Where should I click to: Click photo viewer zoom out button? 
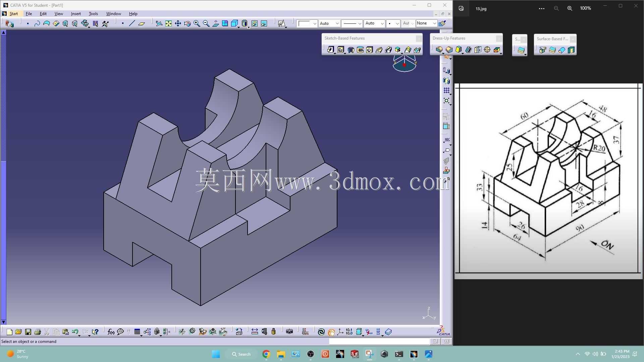[556, 8]
